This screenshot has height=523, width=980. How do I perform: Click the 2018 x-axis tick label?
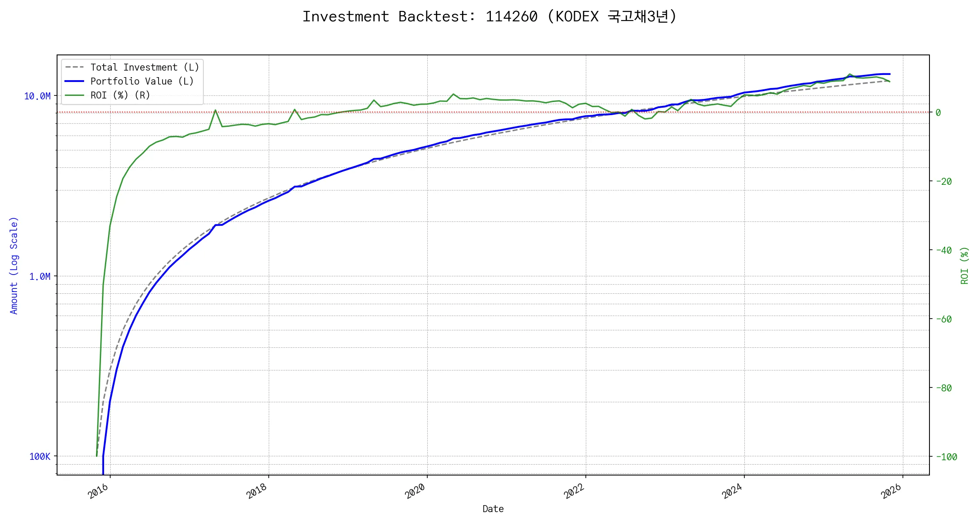(x=257, y=491)
